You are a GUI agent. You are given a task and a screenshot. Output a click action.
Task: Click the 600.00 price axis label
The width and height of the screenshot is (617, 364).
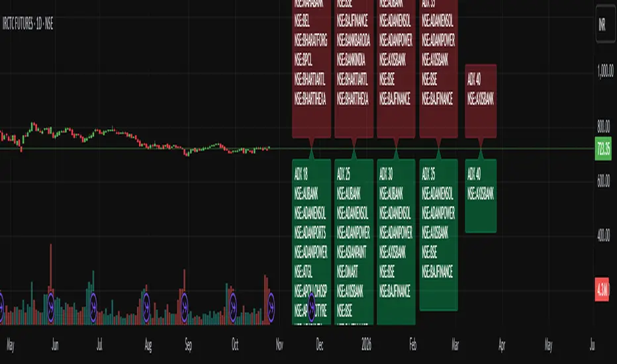click(x=603, y=181)
